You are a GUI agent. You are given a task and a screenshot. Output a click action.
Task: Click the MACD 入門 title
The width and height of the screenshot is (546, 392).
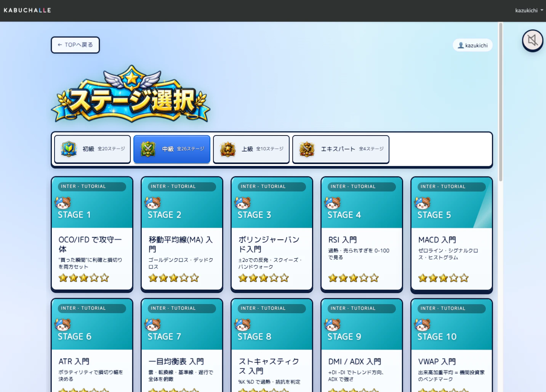(x=437, y=240)
